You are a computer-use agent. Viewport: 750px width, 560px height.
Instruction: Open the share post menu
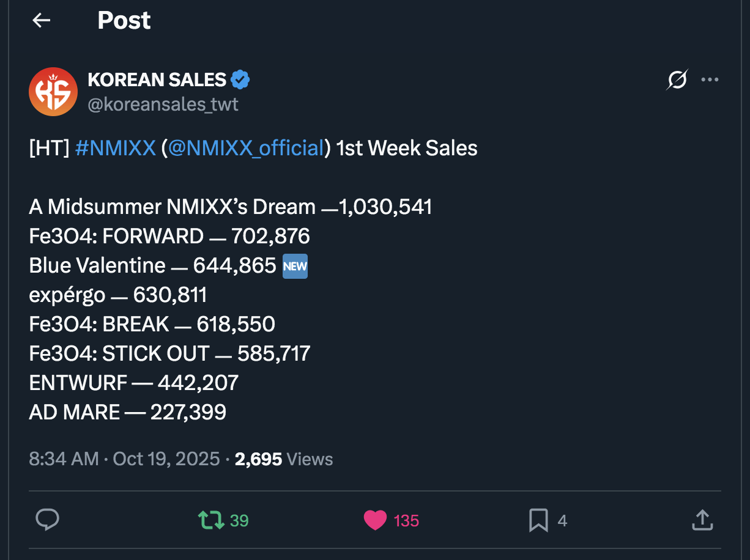point(702,520)
